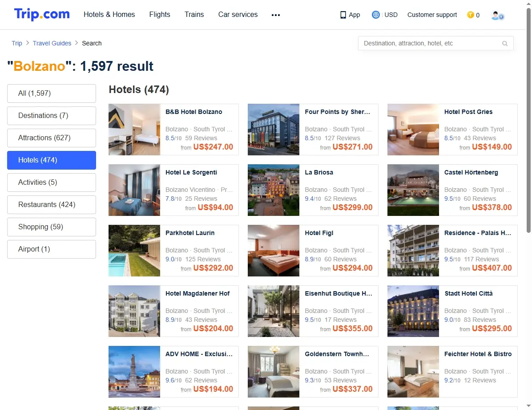Image resolution: width=532 pixels, height=410 pixels.
Task: Select the Attractions (627) filter
Action: [x=52, y=138]
